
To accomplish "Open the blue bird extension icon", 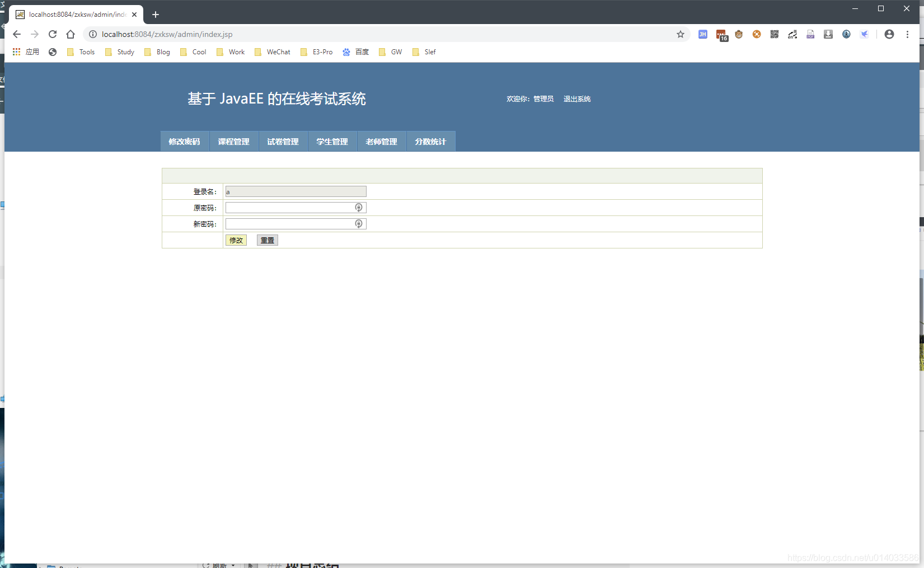I will [864, 34].
